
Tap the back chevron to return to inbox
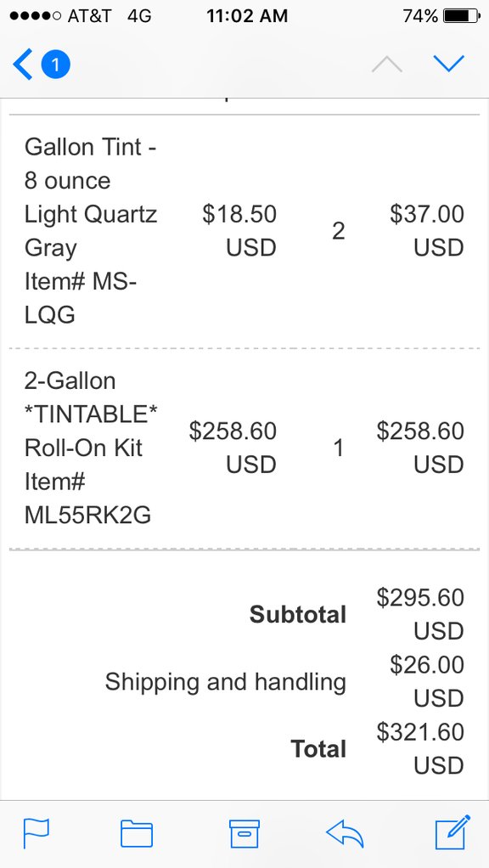[x=23, y=65]
